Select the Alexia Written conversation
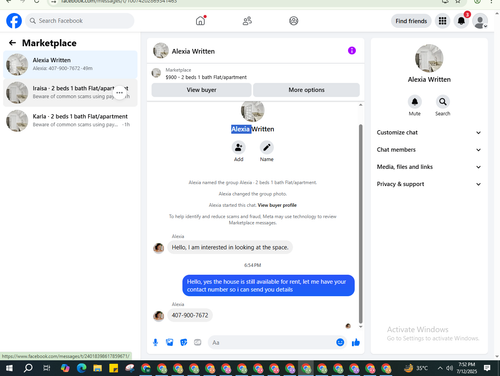500x376 pixels. pyautogui.click(x=70, y=64)
